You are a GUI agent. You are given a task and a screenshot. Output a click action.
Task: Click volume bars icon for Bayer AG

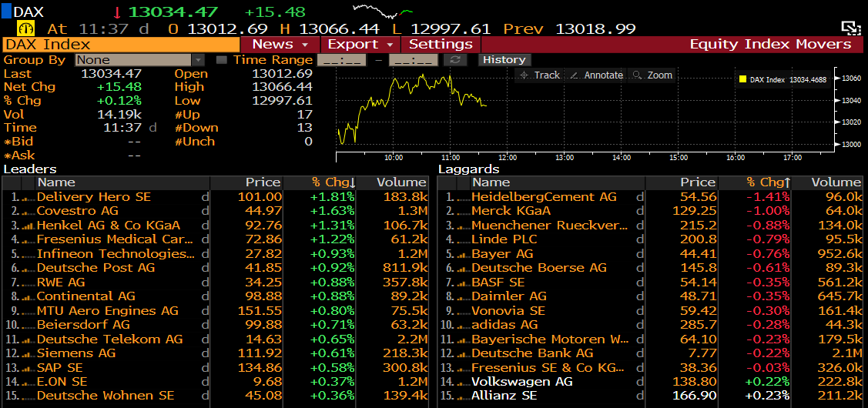coord(464,254)
